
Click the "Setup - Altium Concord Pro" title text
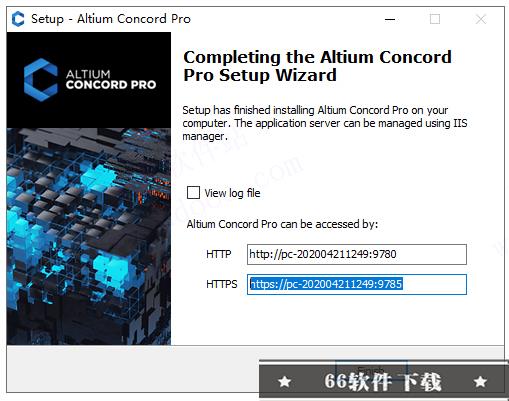coord(111,19)
